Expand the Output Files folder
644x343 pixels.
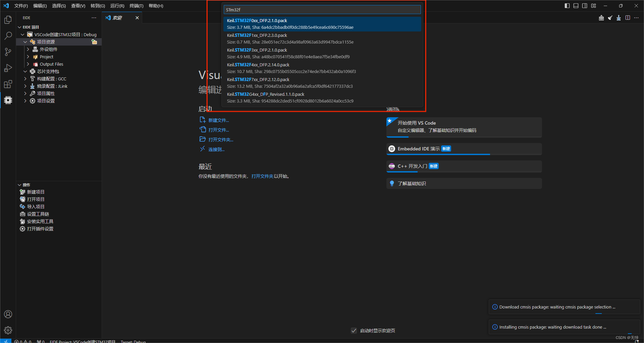tap(28, 64)
